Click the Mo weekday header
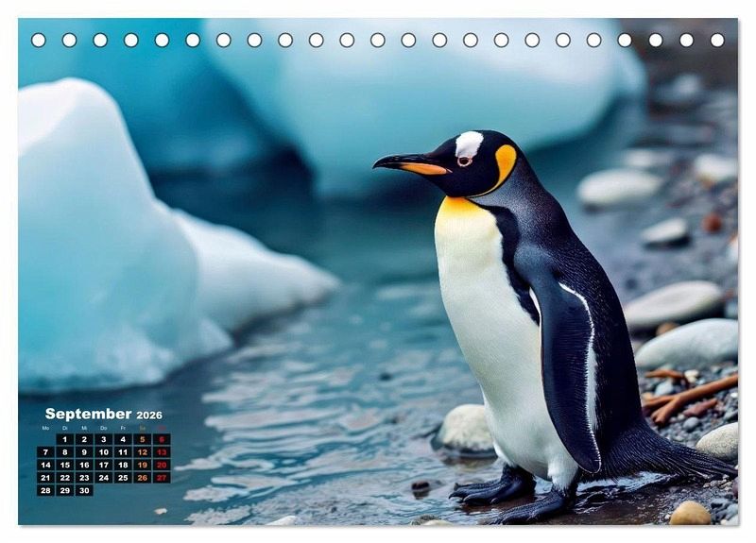Screen dimensions: 756x543 click(45, 428)
